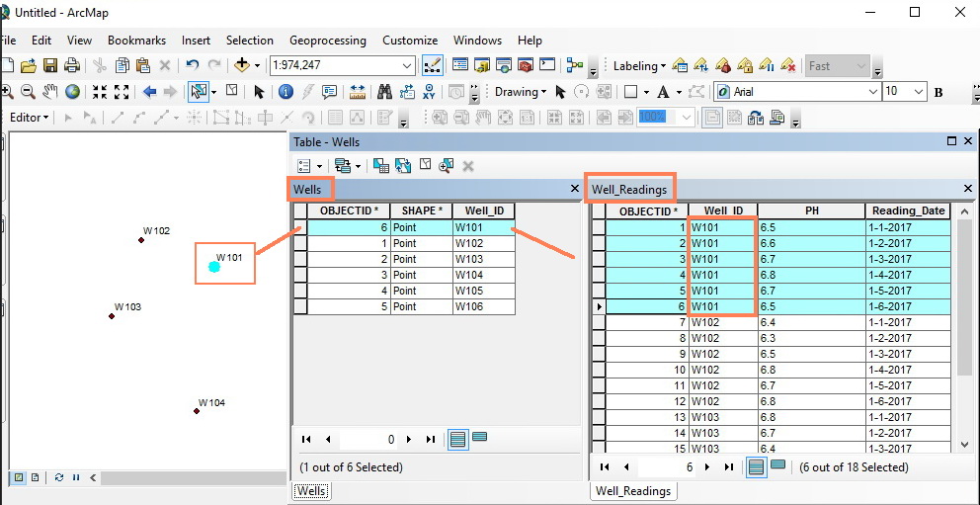Image resolution: width=980 pixels, height=505 pixels.
Task: Open the HTML Popup tool
Action: 329,92
